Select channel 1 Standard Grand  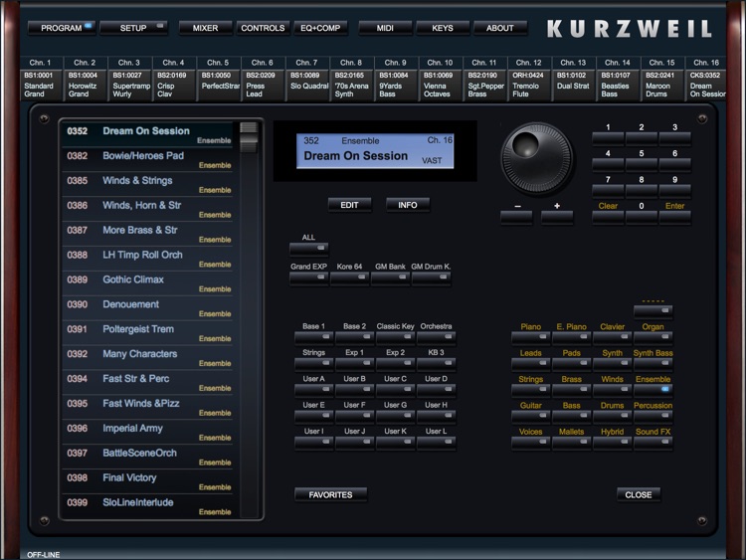click(x=42, y=79)
